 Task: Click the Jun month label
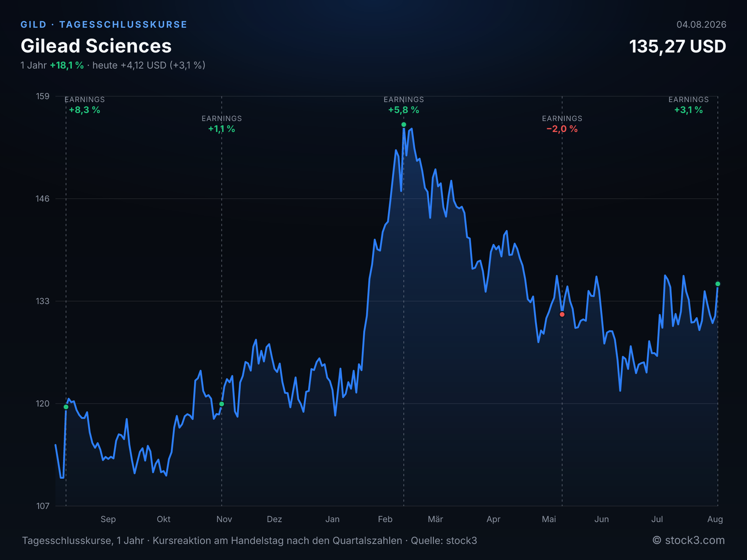click(602, 519)
